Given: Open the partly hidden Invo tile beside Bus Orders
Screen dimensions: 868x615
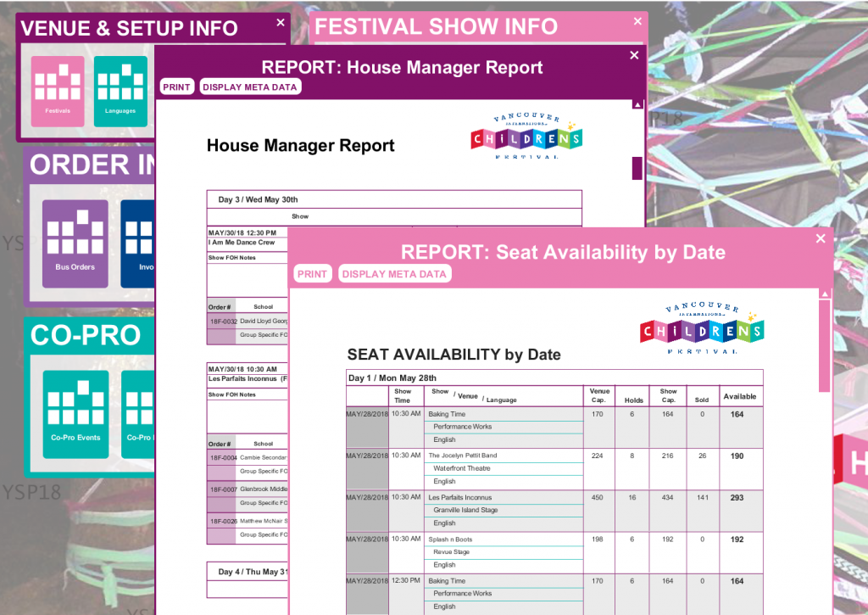Looking at the screenshot, I should pyautogui.click(x=138, y=243).
